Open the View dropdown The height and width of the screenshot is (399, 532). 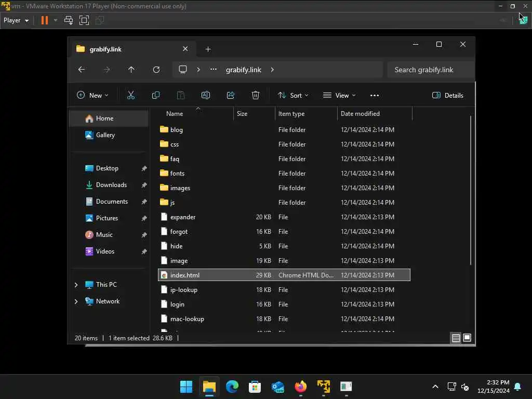(x=339, y=96)
